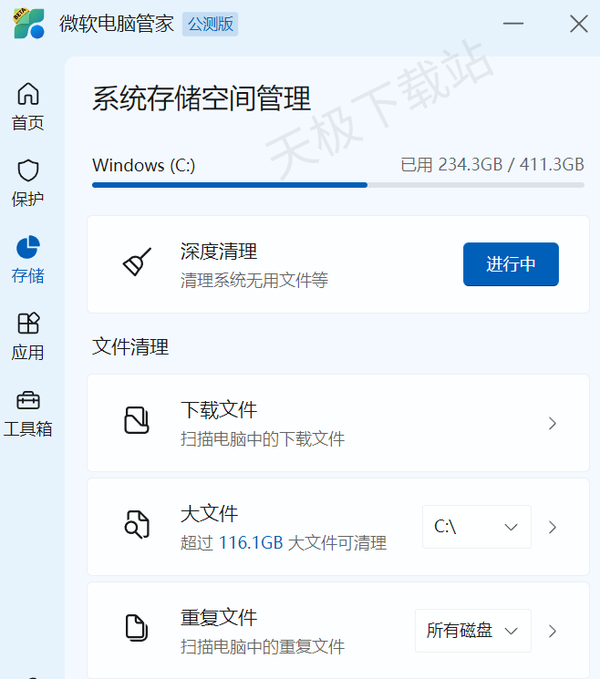Screen dimensions: 600x679
Task: Click the 公测版 beta badge
Action: pos(210,24)
